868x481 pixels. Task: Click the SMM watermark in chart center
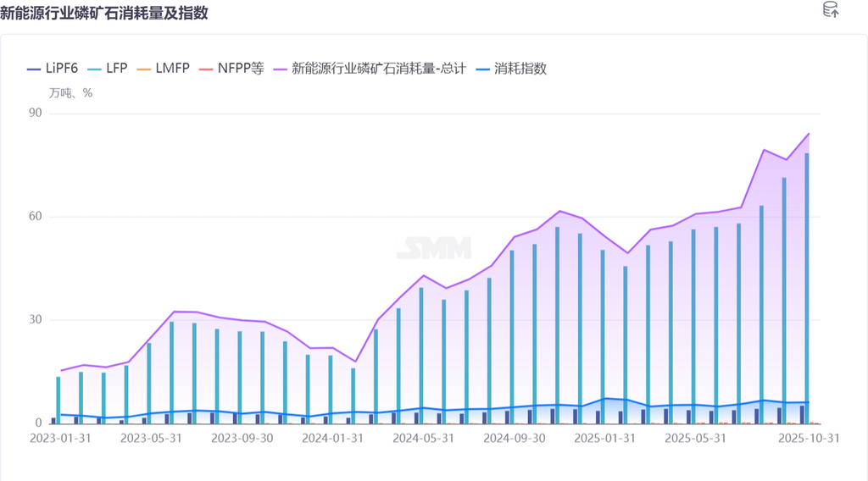[434, 248]
